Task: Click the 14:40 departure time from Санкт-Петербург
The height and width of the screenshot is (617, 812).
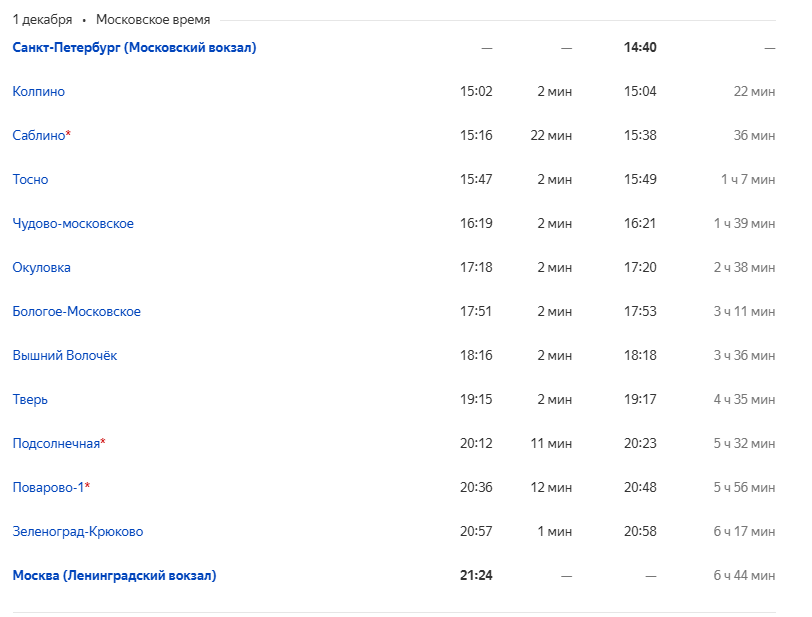Action: [640, 47]
